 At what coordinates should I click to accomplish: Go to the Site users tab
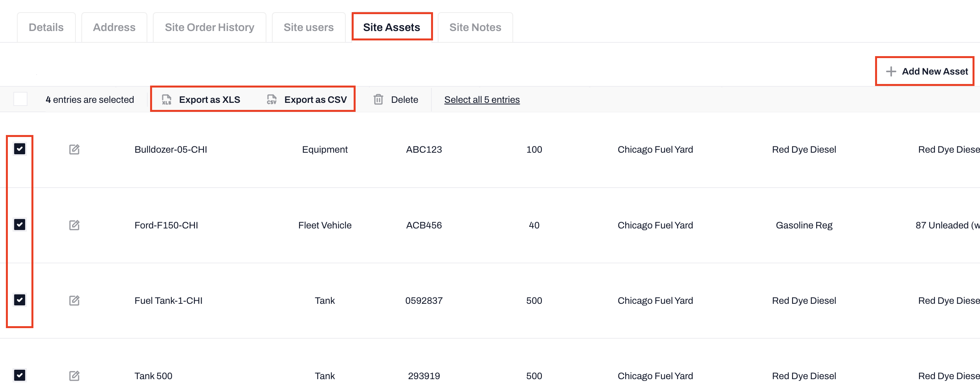click(308, 27)
